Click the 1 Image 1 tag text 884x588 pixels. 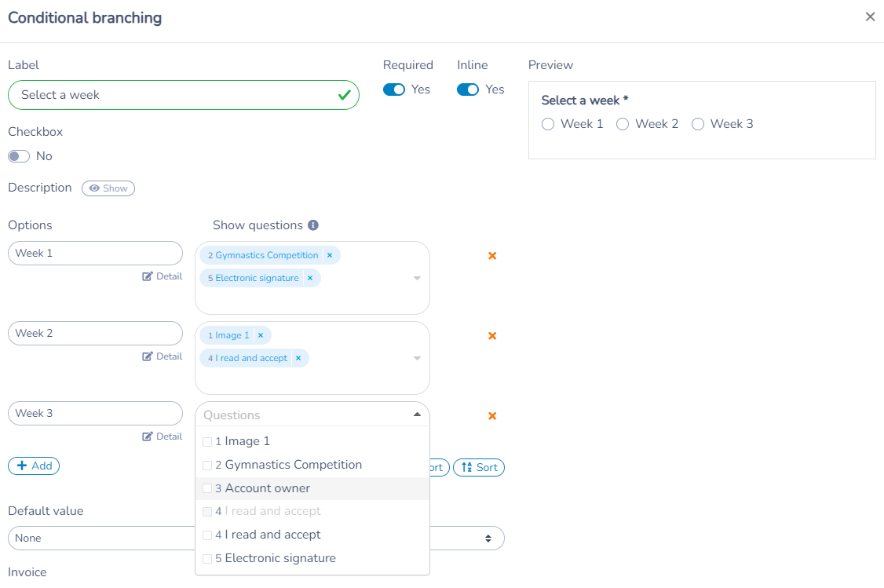point(228,335)
